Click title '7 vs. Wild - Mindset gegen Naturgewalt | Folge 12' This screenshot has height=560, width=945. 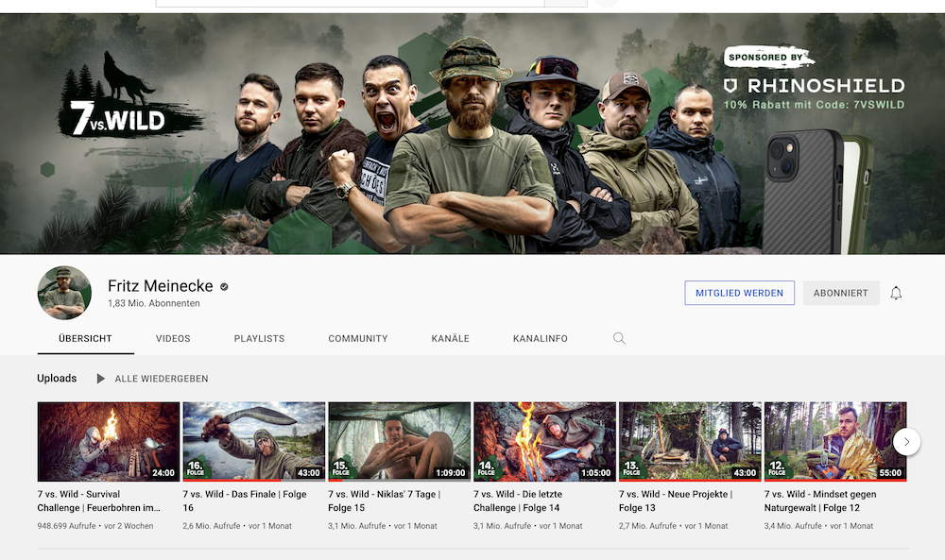(x=820, y=501)
